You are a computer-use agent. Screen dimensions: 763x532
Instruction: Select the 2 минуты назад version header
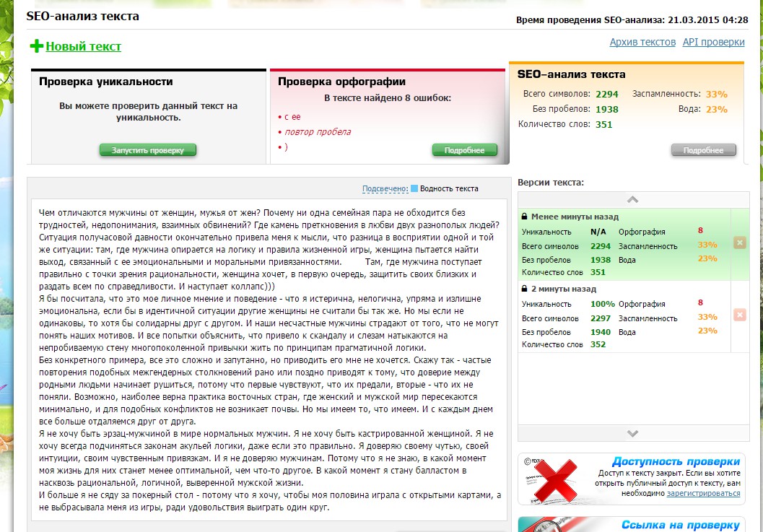(564, 289)
